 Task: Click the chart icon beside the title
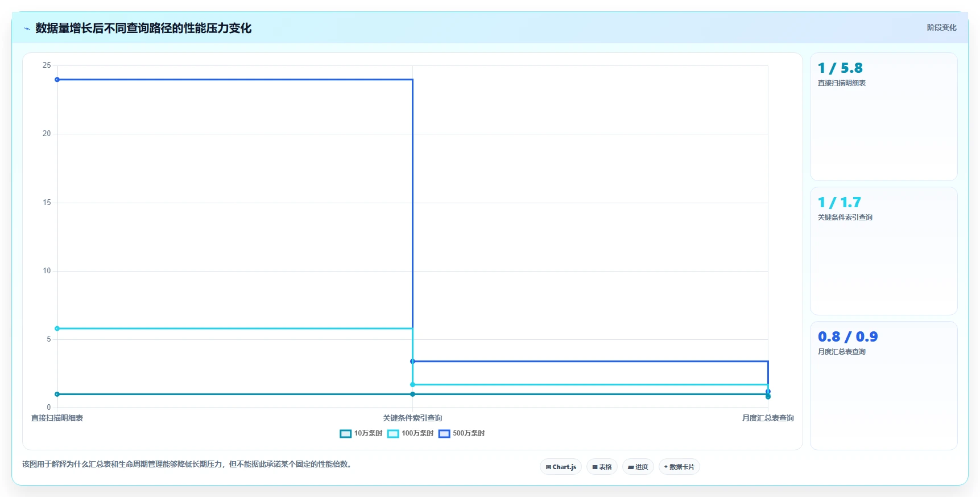pos(27,28)
